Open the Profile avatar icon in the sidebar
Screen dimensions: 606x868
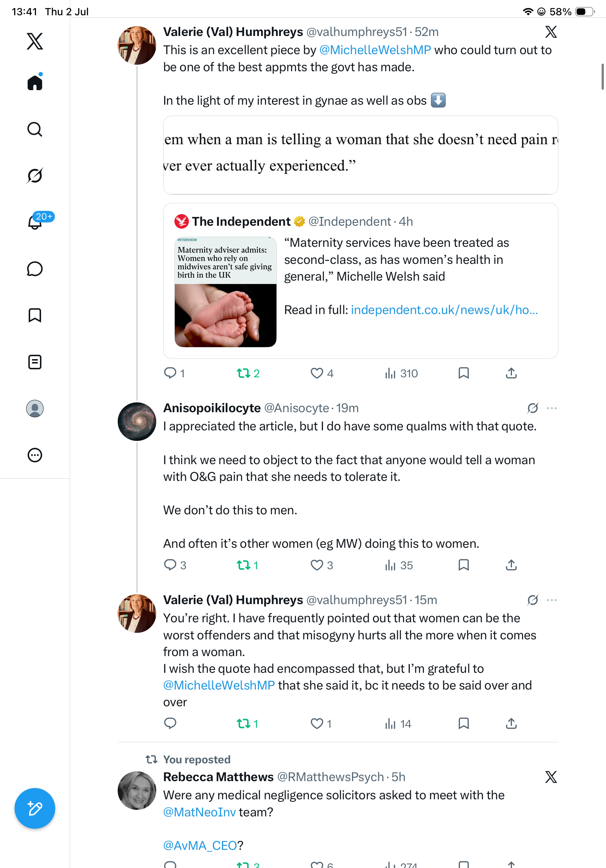point(35,409)
